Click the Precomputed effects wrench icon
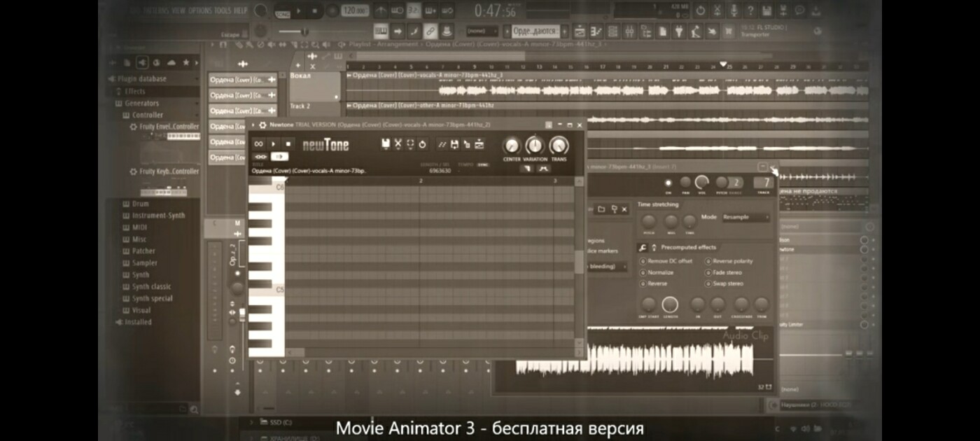980x441 pixels. pyautogui.click(x=642, y=247)
